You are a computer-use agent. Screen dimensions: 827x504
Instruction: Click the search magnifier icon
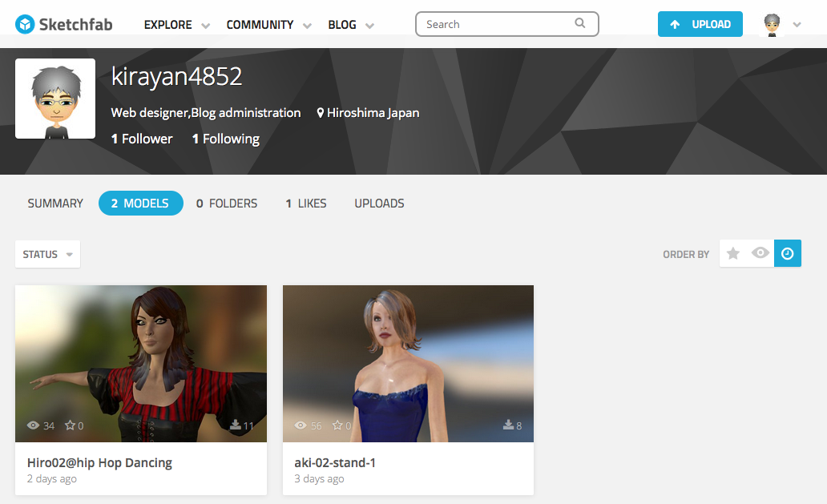(x=579, y=23)
